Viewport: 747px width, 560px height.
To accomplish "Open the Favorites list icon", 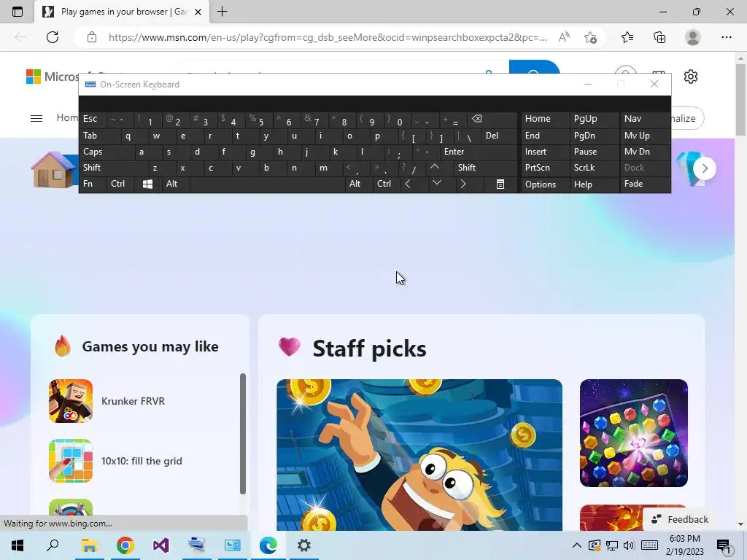I will point(627,37).
